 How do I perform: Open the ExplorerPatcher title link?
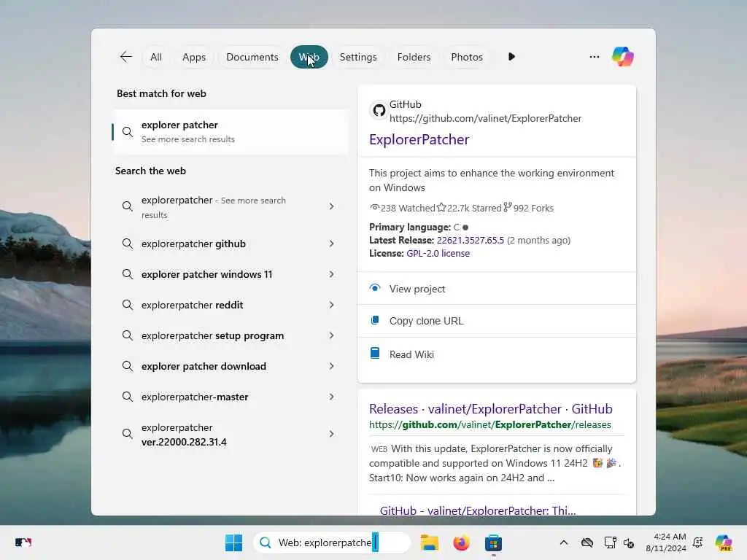419,139
